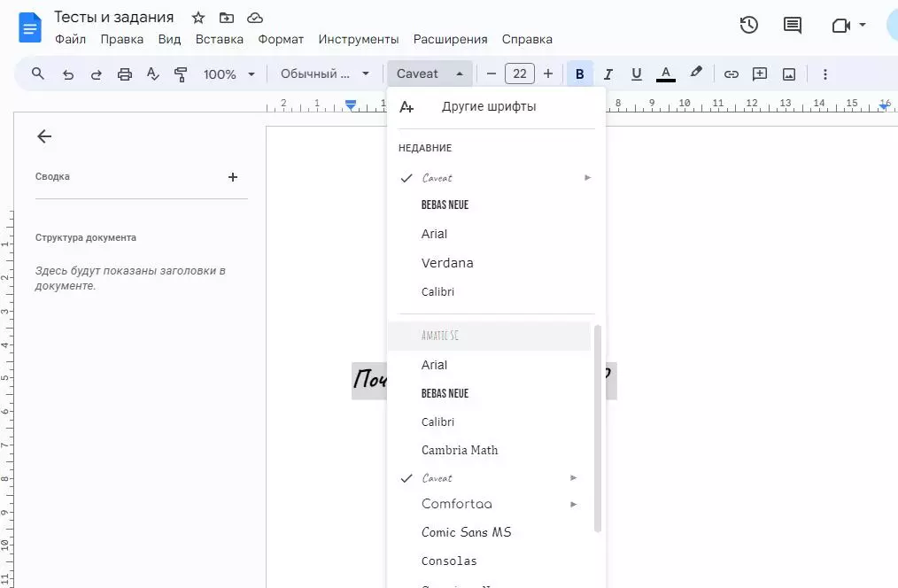Open the comments history icon
Image resolution: width=898 pixels, height=588 pixels.
coord(793,25)
